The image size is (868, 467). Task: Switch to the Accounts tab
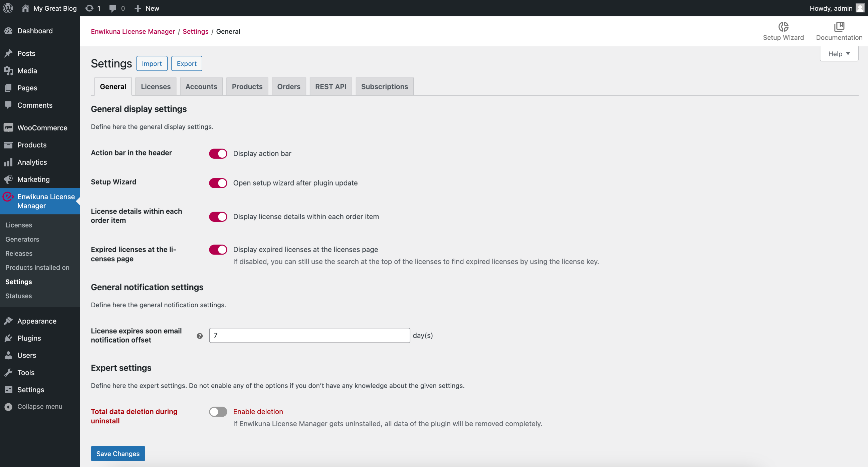point(201,86)
